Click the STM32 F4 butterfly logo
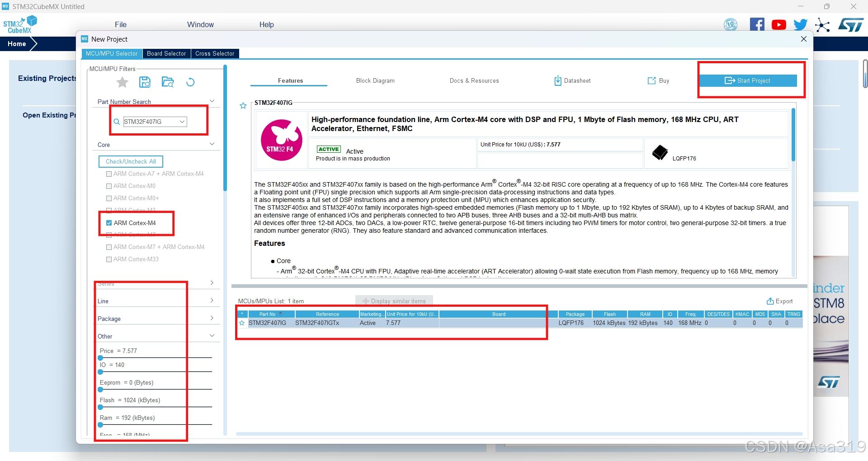The width and height of the screenshot is (868, 461). [282, 140]
